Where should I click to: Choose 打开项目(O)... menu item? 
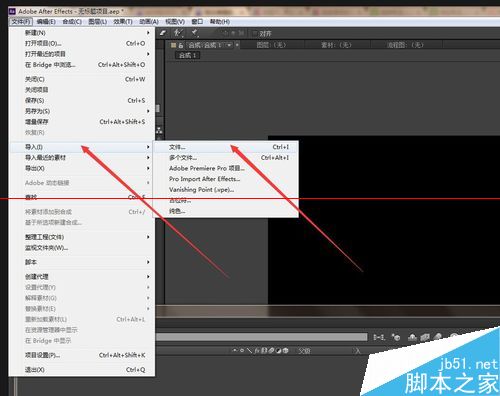point(82,43)
